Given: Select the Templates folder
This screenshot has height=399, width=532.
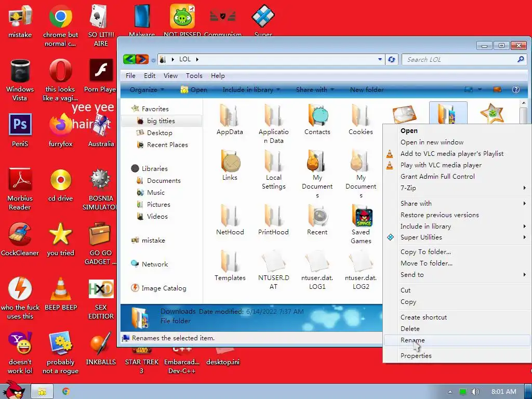Looking at the screenshot, I should 230,265.
